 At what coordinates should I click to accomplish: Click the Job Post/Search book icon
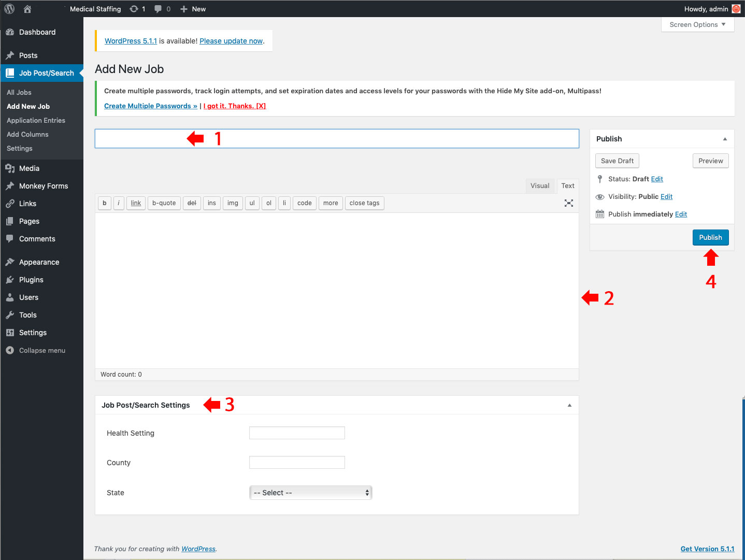(10, 73)
